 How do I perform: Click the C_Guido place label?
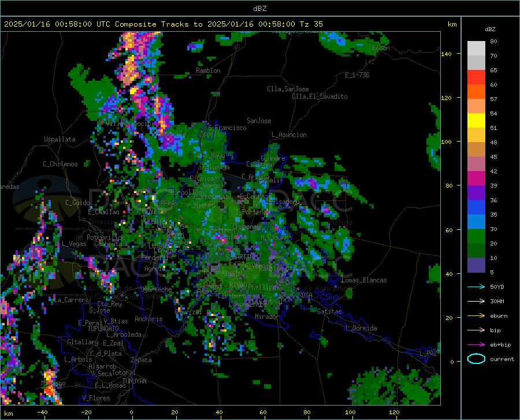pyautogui.click(x=77, y=203)
